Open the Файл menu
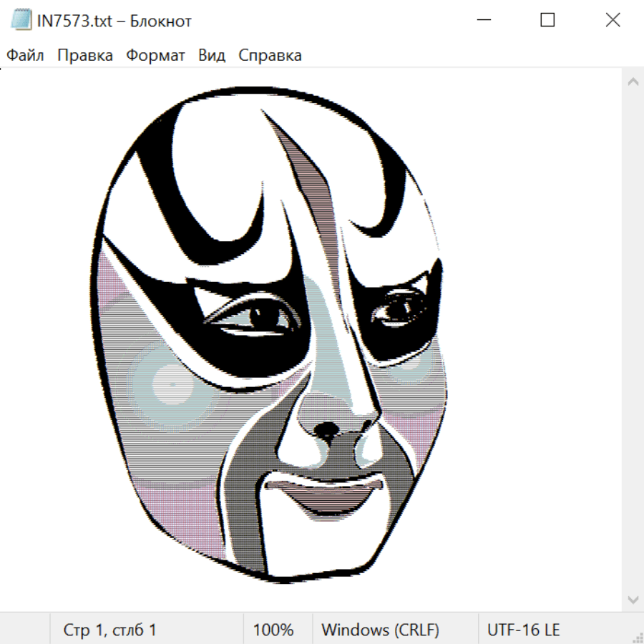 [x=25, y=56]
